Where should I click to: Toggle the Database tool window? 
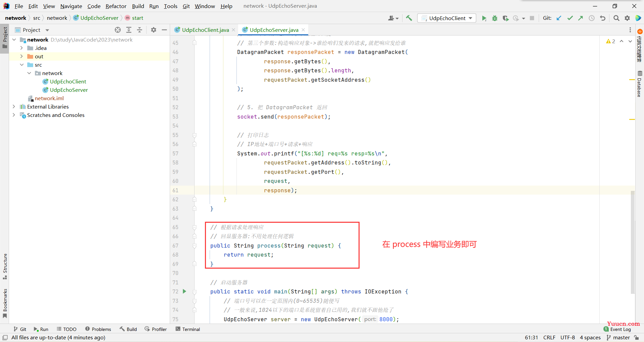640,84
